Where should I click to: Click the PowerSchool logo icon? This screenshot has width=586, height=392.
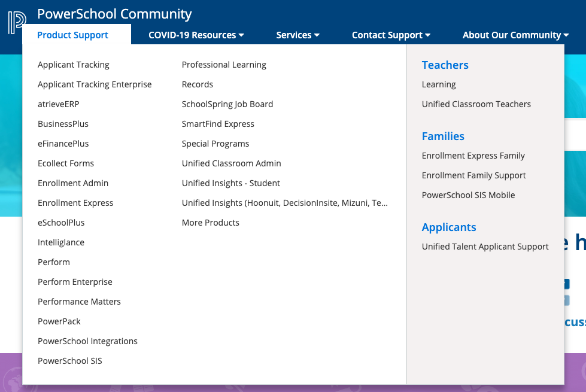tap(17, 22)
